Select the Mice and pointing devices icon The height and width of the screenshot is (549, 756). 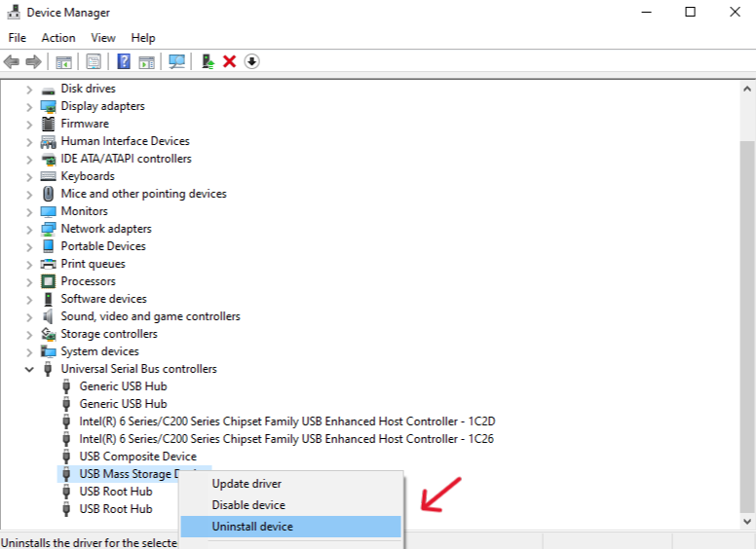(48, 194)
